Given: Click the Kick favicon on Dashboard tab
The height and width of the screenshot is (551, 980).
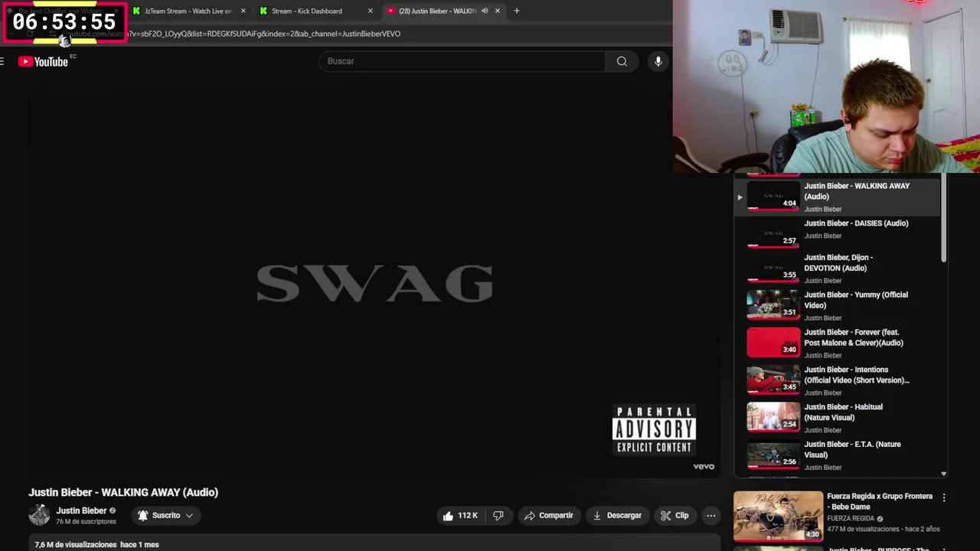Looking at the screenshot, I should point(263,11).
